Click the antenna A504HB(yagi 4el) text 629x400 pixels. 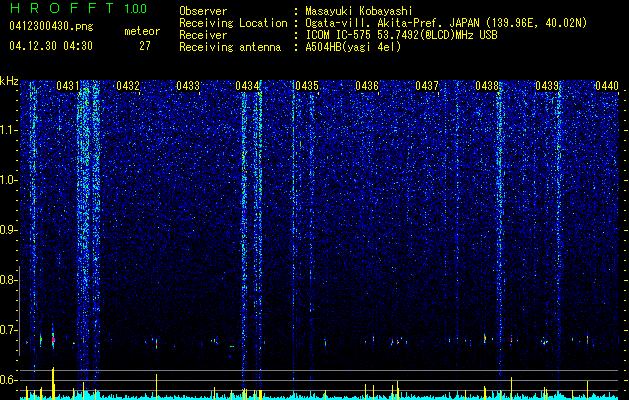tap(353, 47)
